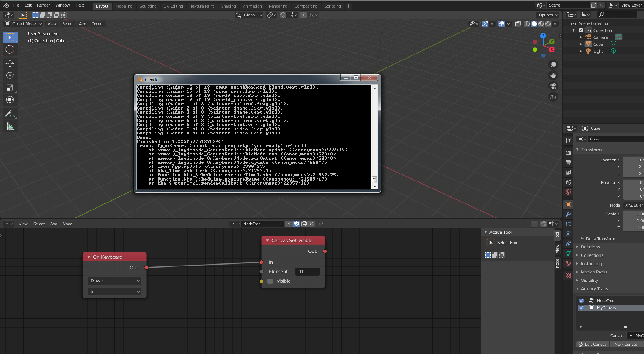Click the pan view hand icon
Screen dimensions: 644x354
pos(553,75)
